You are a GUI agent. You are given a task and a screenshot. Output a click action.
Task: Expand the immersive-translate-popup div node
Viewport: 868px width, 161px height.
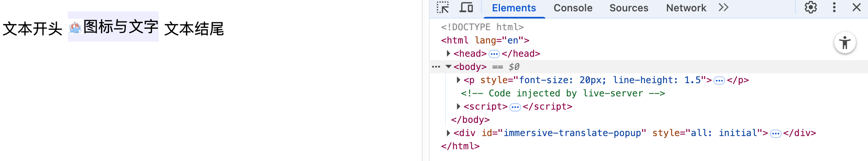pos(448,133)
